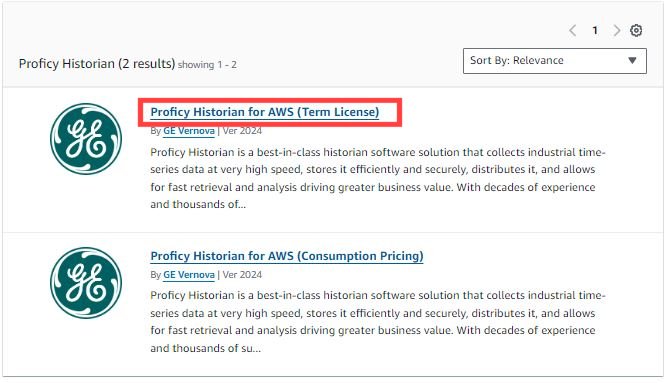Click the showing 1 - 2 count text
Screen dimensions: 667x383
[x=207, y=65]
